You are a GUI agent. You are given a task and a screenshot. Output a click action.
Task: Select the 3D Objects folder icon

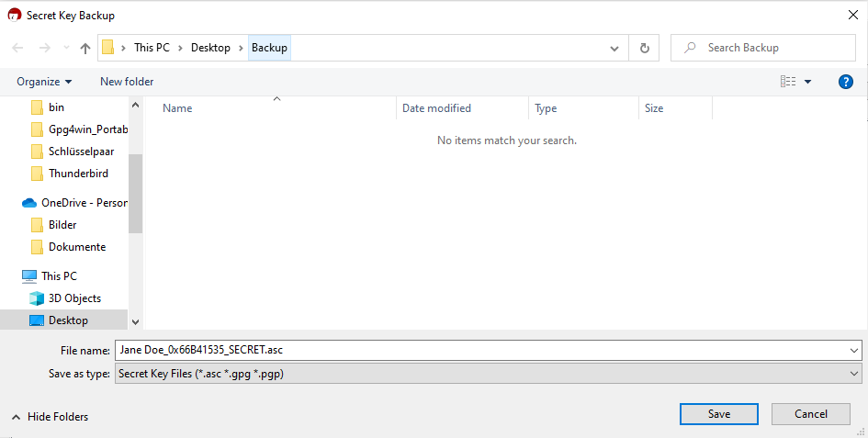(x=37, y=298)
